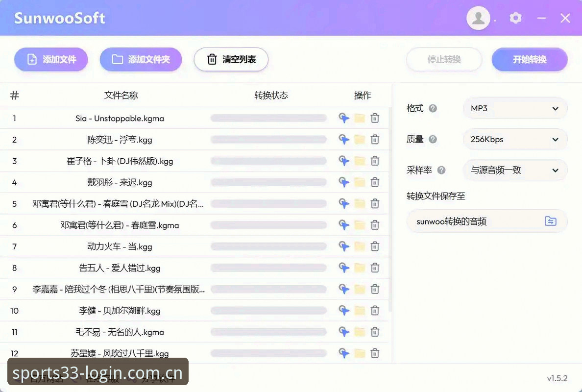Image resolution: width=582 pixels, height=392 pixels.
Task: Delete 李嘉嘉 - 陪我过个冬 file row
Action: (375, 289)
